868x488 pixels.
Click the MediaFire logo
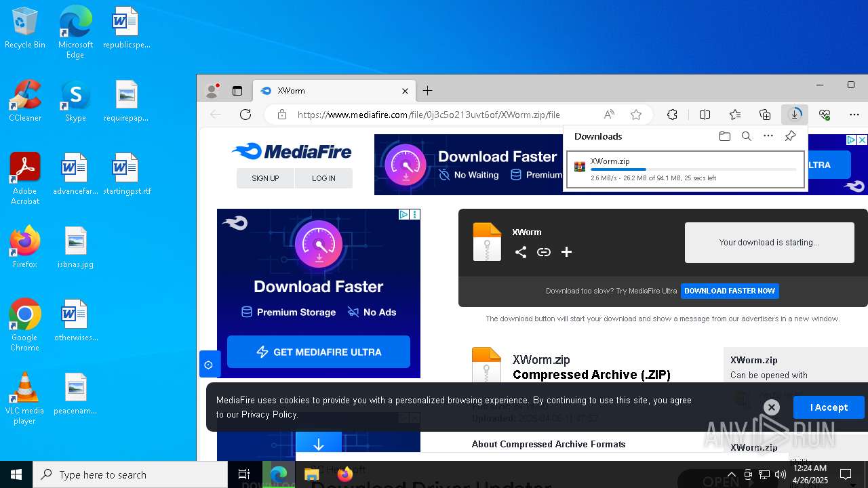click(292, 151)
